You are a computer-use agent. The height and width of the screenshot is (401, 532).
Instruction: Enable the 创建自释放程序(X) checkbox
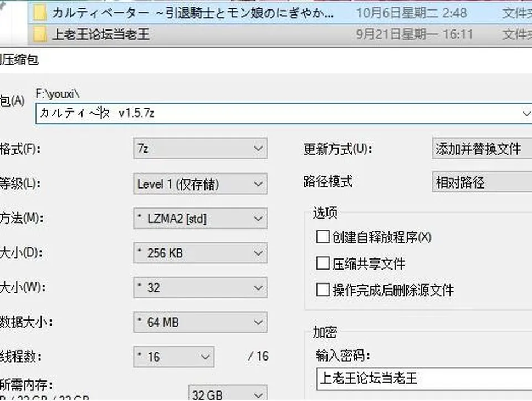click(x=323, y=237)
